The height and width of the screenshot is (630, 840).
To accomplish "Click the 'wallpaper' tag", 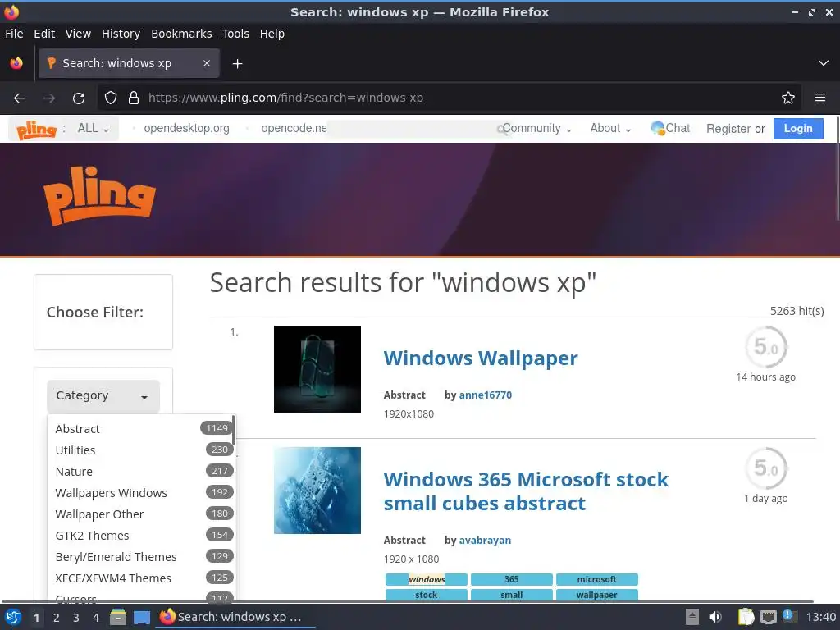I will pos(597,596).
